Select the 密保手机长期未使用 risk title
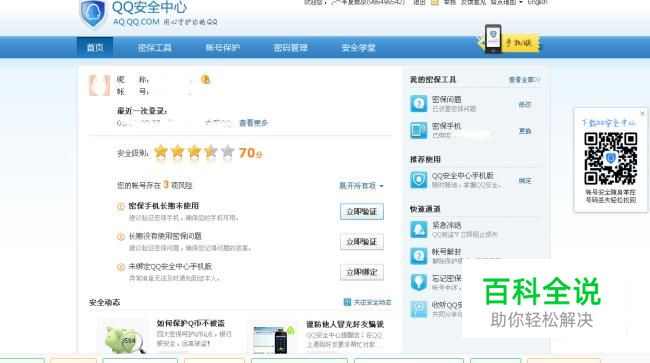The image size is (650, 363). 163,206
